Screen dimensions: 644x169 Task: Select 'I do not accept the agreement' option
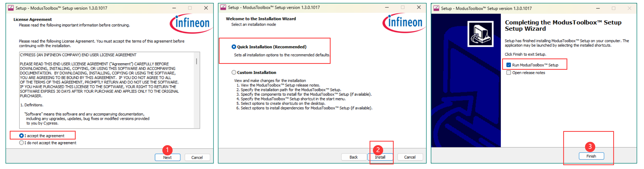click(22, 143)
